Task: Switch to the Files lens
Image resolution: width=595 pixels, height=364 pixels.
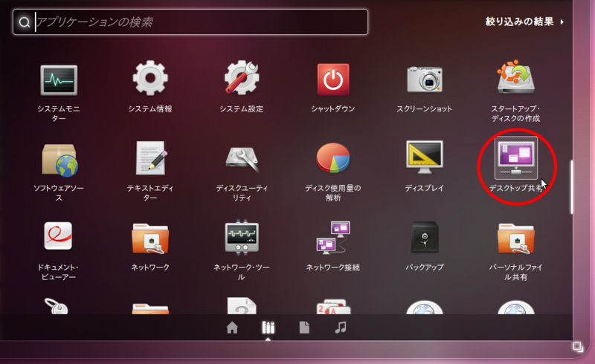Action: [x=304, y=327]
